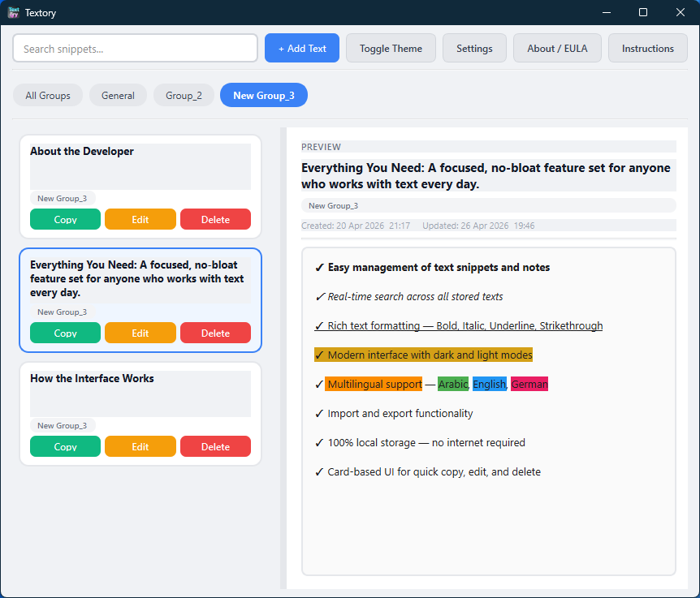Click group tag on About the Developer card
The image size is (700, 598).
click(x=62, y=199)
